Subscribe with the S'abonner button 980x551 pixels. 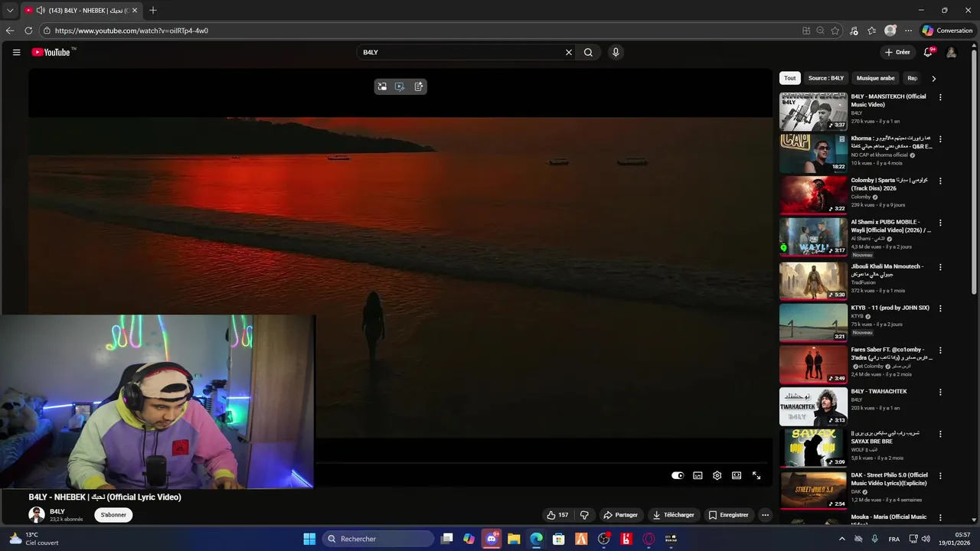tap(113, 515)
